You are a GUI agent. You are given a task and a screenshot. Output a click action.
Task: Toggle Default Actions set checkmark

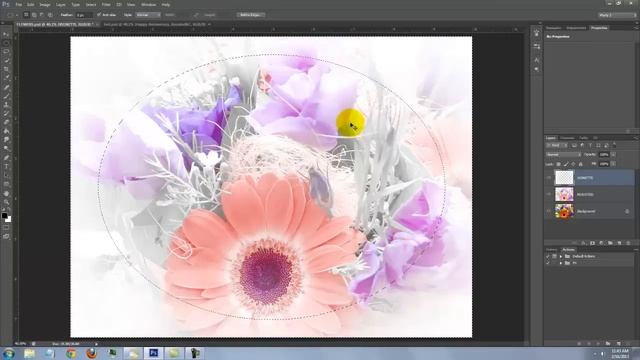coord(548,256)
